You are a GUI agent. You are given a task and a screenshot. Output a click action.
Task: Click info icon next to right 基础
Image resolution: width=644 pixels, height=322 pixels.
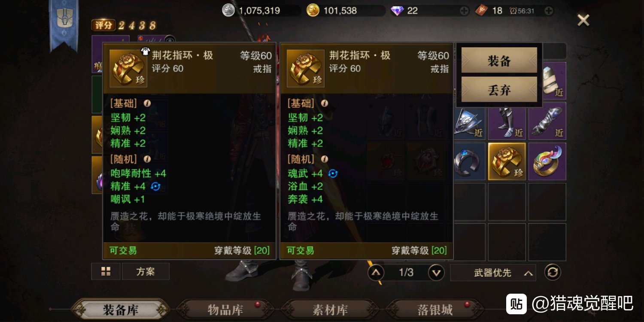tap(325, 103)
